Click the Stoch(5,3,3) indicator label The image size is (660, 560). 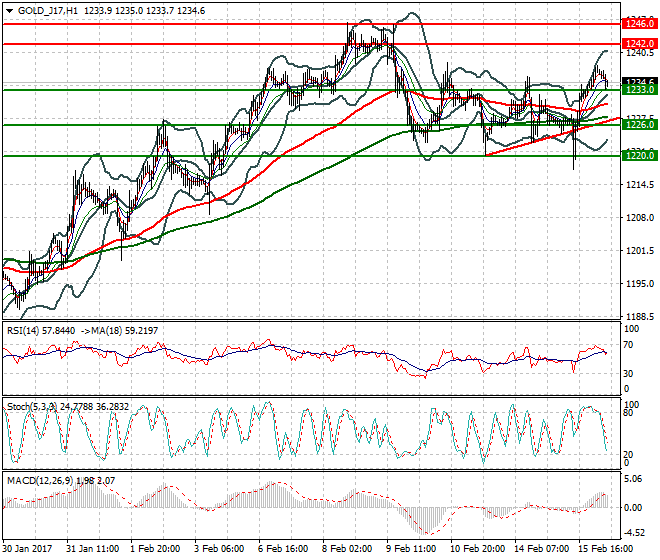tap(32, 407)
